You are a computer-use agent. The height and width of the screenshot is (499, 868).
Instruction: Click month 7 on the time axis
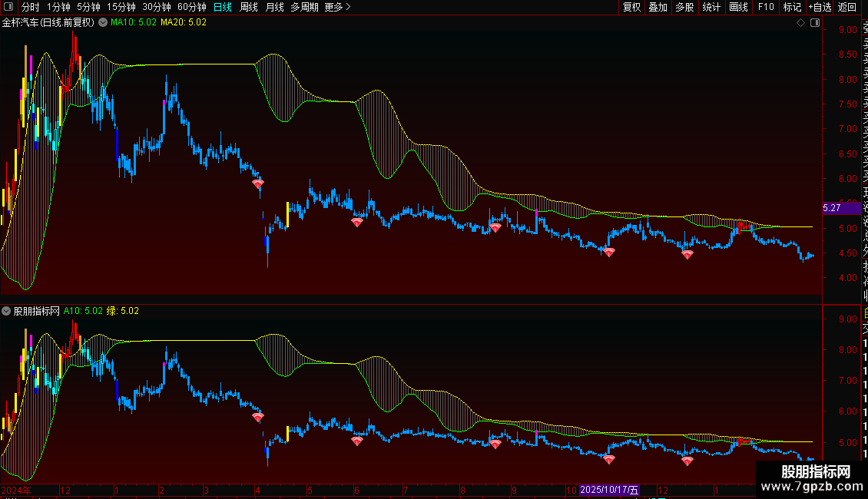point(406,490)
